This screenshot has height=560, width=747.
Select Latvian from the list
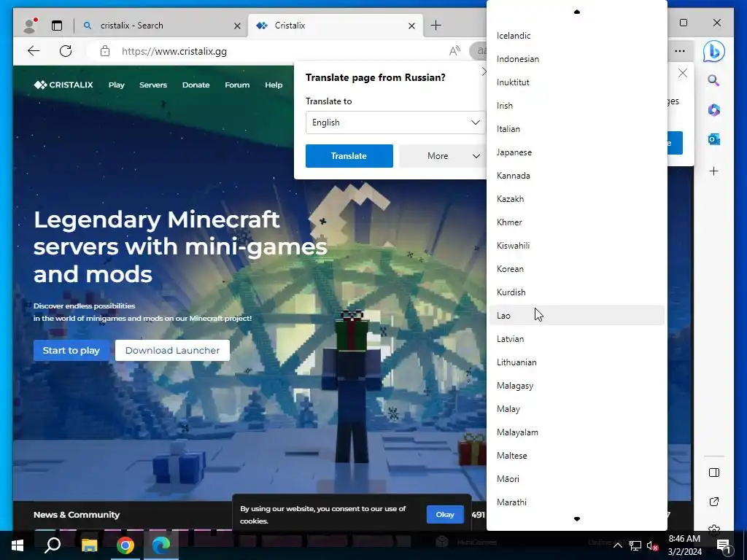click(x=577, y=339)
